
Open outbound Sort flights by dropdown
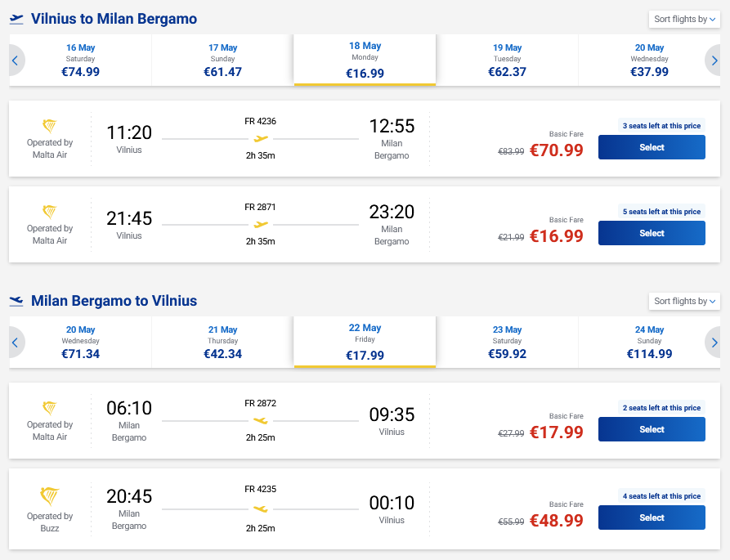pos(684,20)
